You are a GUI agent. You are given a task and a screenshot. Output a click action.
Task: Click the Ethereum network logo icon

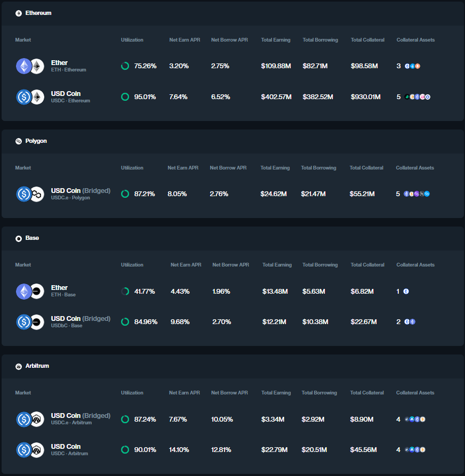coord(19,13)
